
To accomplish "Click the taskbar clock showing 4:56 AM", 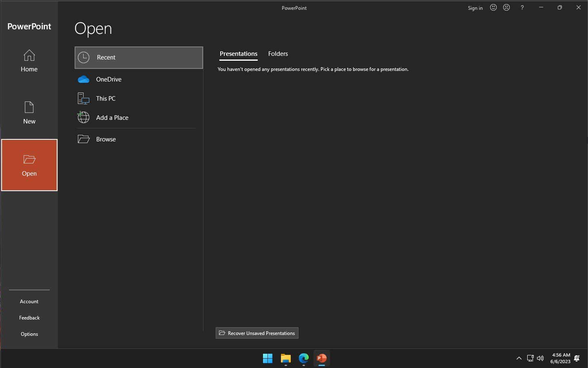I will tap(560, 358).
